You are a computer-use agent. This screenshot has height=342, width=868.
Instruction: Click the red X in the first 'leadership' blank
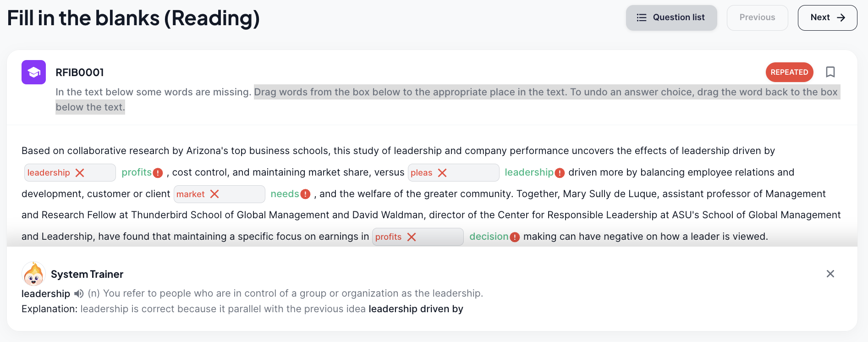click(80, 173)
